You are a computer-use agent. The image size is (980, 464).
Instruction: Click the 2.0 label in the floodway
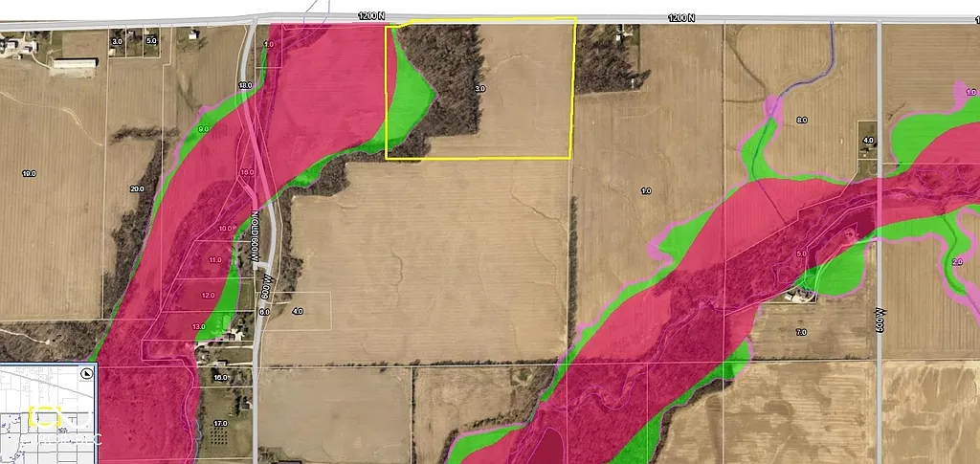pos(957,262)
